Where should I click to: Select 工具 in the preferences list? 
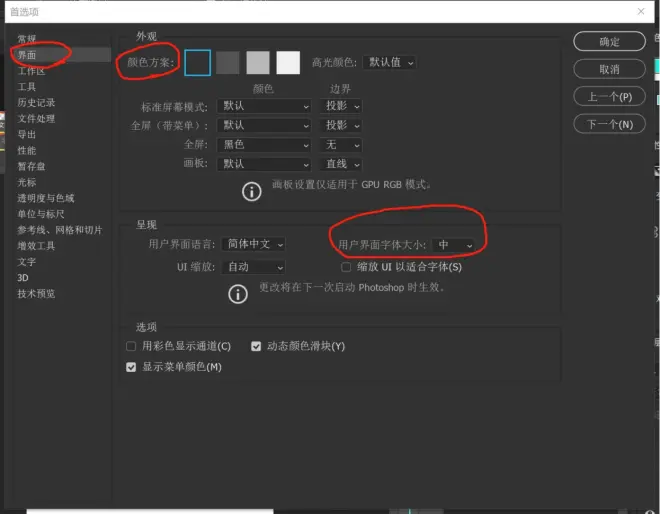[x=27, y=87]
